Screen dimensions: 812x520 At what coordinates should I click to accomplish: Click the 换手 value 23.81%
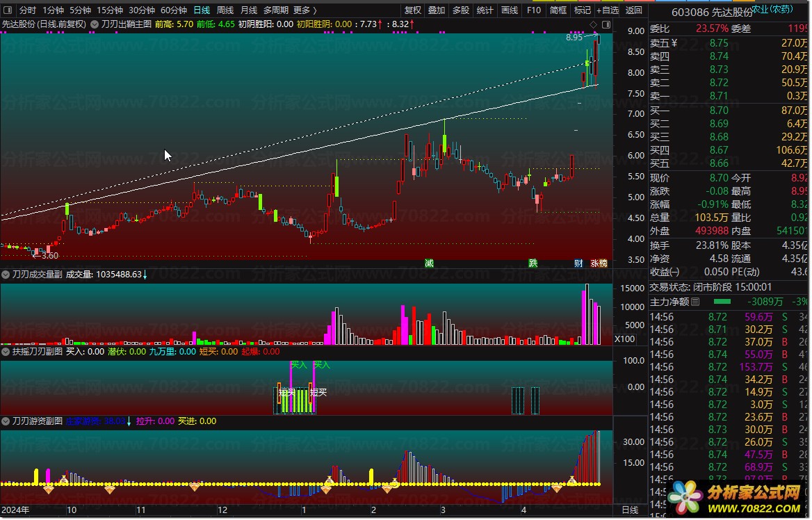pos(712,245)
